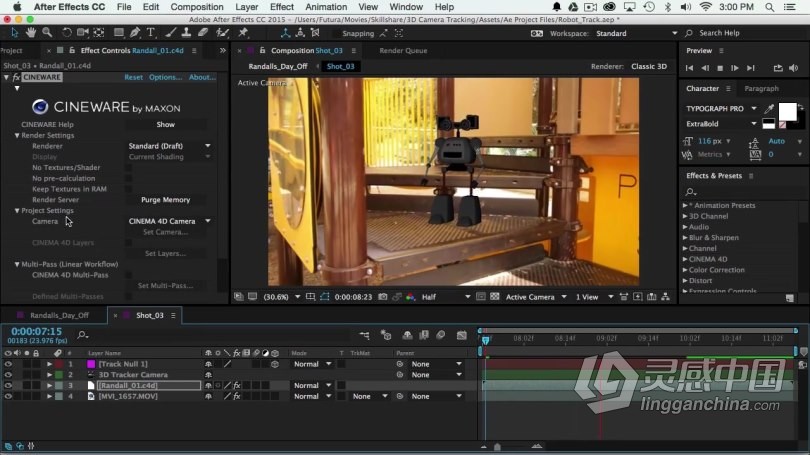Image resolution: width=810 pixels, height=455 pixels.
Task: Select the Brush tool
Action: coord(170,33)
